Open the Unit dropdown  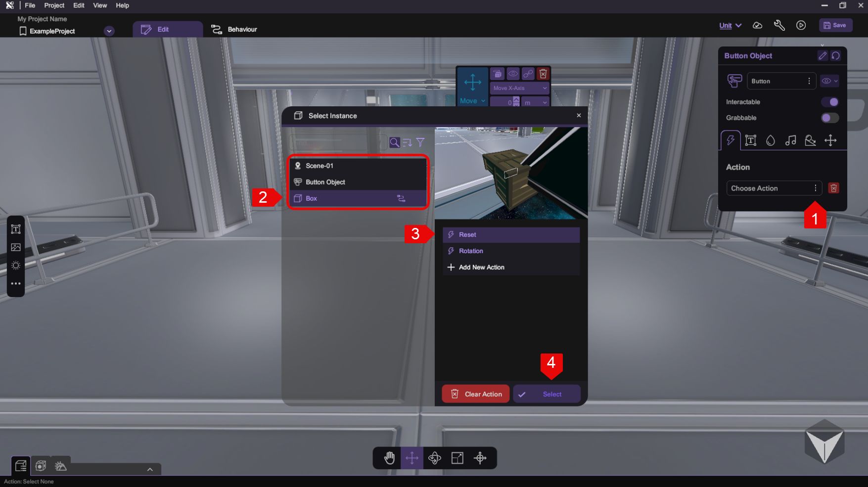[x=730, y=25]
